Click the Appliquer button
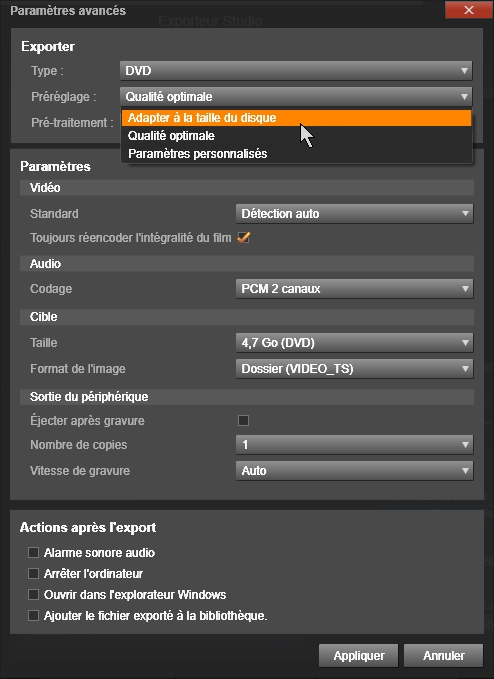 [358, 656]
